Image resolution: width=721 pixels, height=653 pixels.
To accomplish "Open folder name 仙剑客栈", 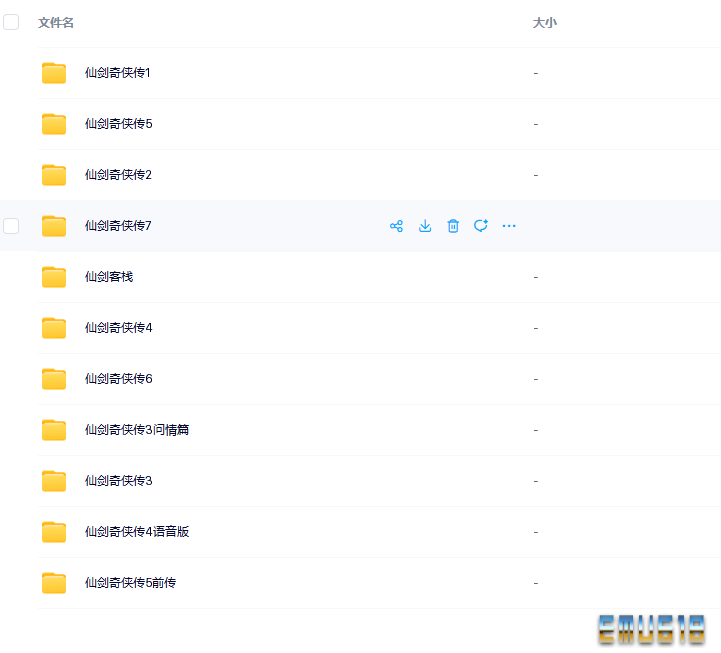I will [x=109, y=277].
